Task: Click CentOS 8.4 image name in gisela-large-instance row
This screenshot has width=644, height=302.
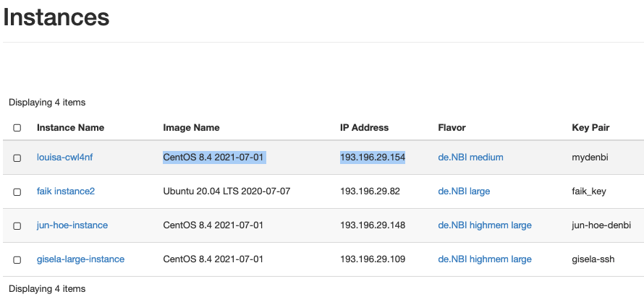Action: tap(213, 259)
